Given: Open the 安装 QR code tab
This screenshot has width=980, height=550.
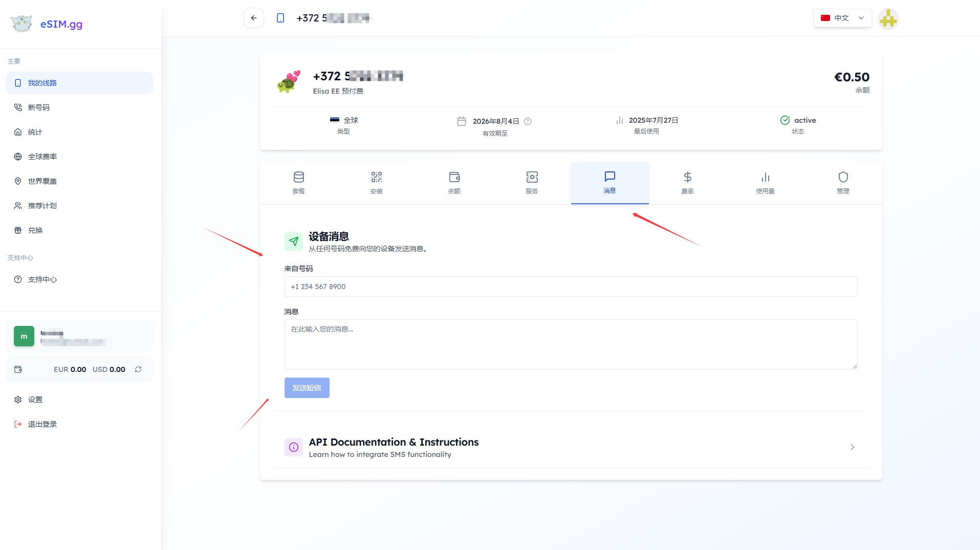Looking at the screenshot, I should click(x=376, y=183).
